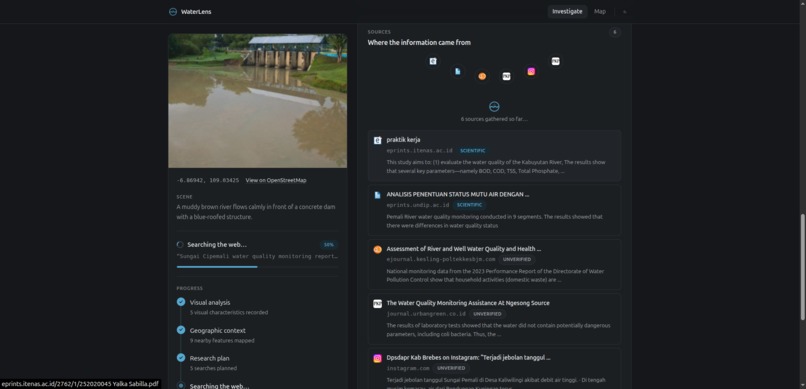The height and width of the screenshot is (389, 806).
Task: Click the SCIENTIFIC badge on eprints.undip.ac.id source
Action: pos(469,205)
